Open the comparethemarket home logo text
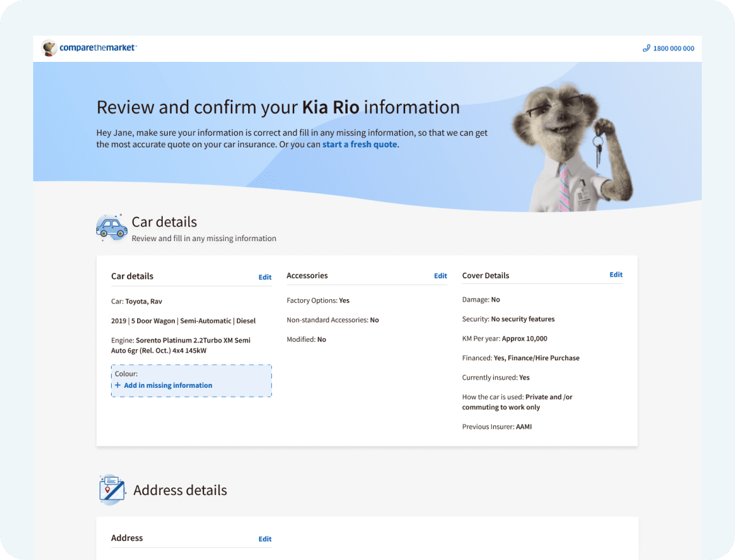735x560 pixels. [x=98, y=48]
